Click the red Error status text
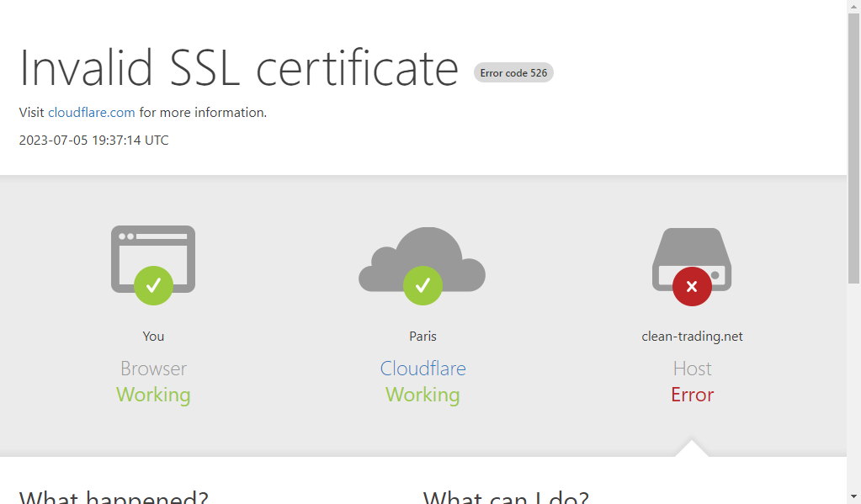 point(692,395)
